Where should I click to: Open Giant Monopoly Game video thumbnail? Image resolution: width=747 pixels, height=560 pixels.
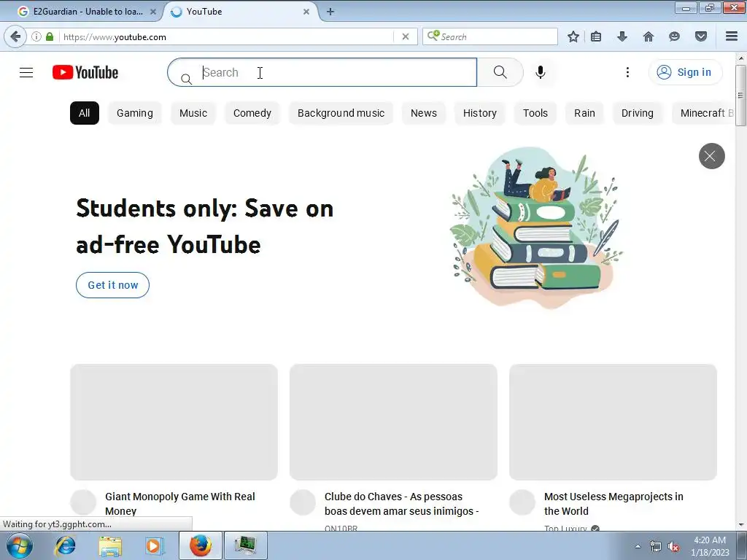tap(174, 422)
